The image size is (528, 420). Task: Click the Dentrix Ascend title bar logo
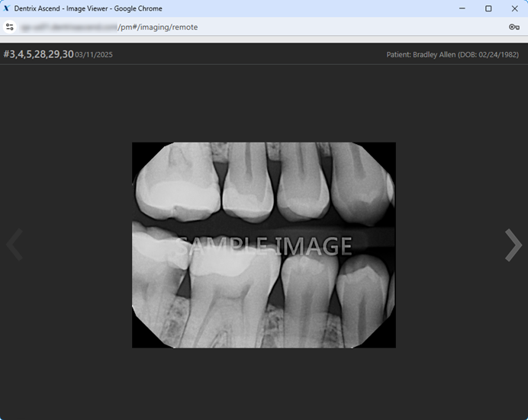pyautogui.click(x=7, y=8)
